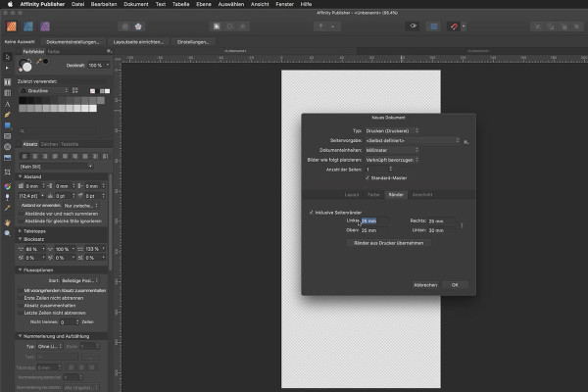Select the Node tool arrow
This screenshot has height=392, width=588.
[x=7, y=68]
